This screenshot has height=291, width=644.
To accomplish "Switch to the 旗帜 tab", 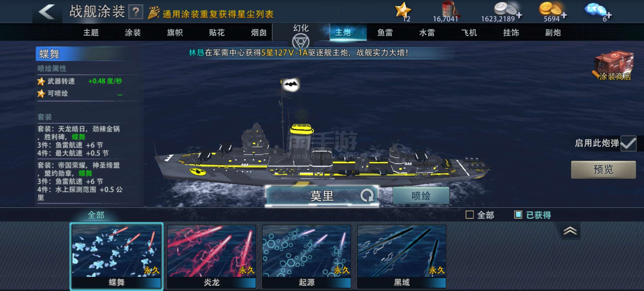I will [x=175, y=33].
